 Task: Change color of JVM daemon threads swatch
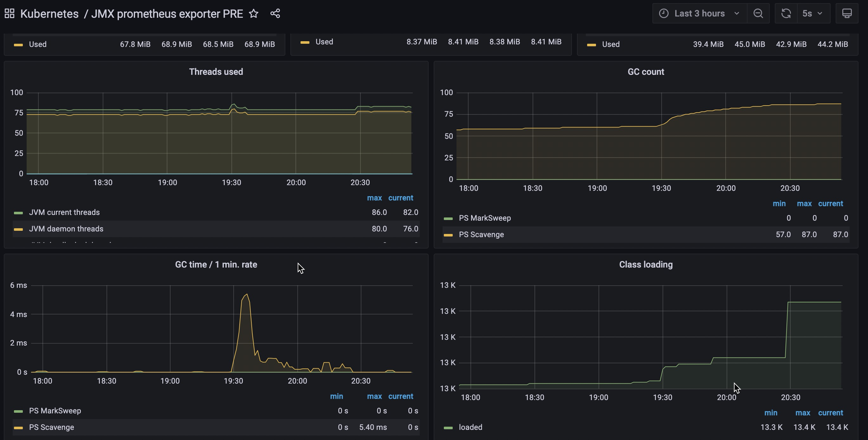pyautogui.click(x=18, y=229)
